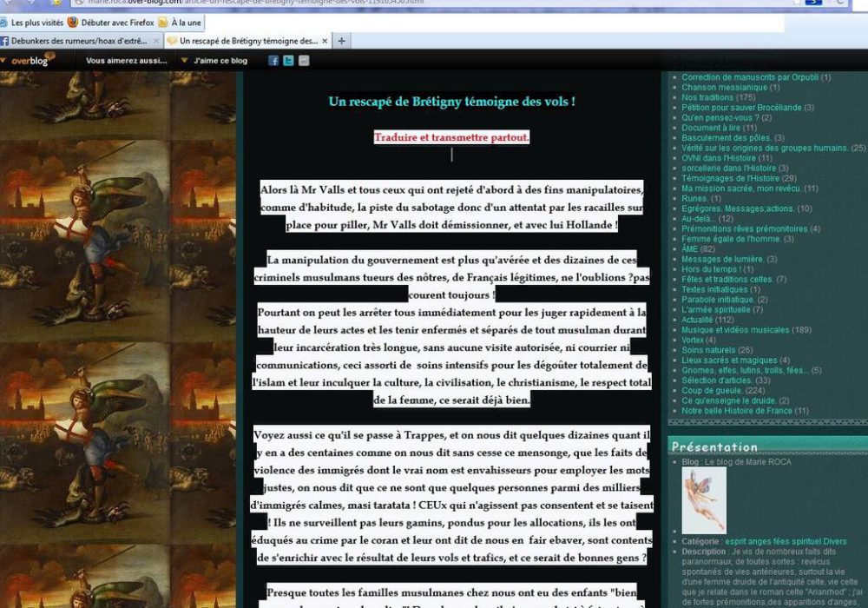
Task: Open 'Prémonitions rêves prémonitoires' category
Action: tap(745, 228)
